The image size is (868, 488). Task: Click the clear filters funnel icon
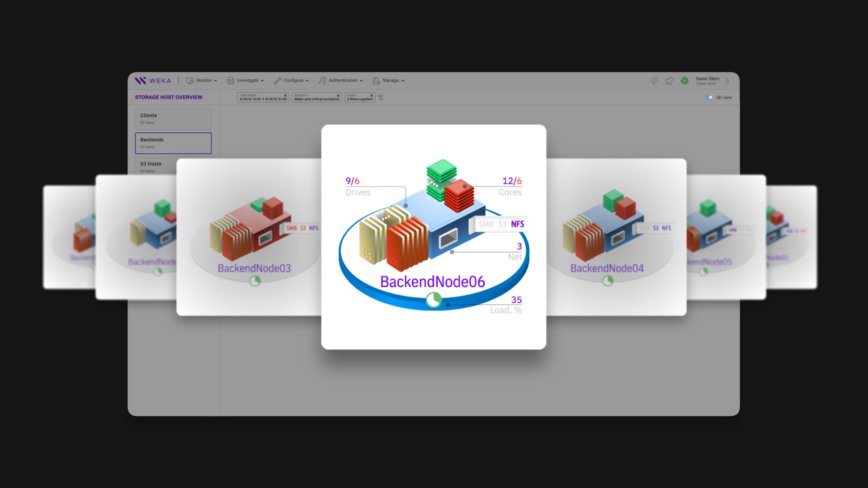(381, 98)
